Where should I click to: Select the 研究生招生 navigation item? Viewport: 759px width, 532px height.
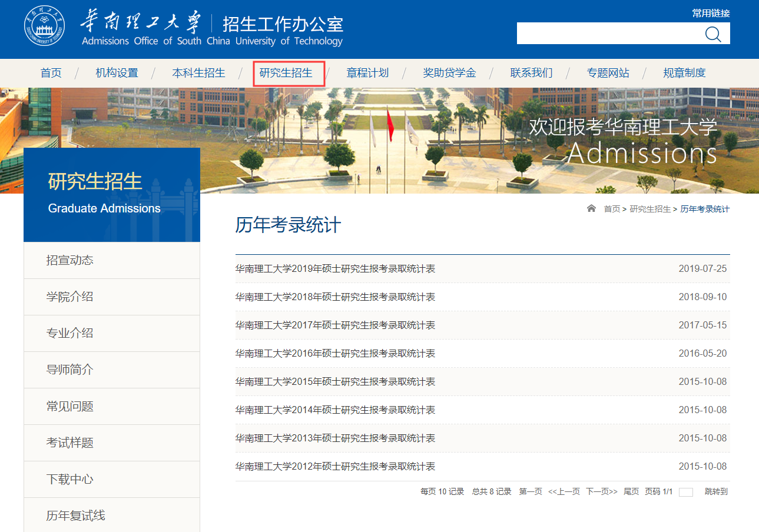point(286,73)
